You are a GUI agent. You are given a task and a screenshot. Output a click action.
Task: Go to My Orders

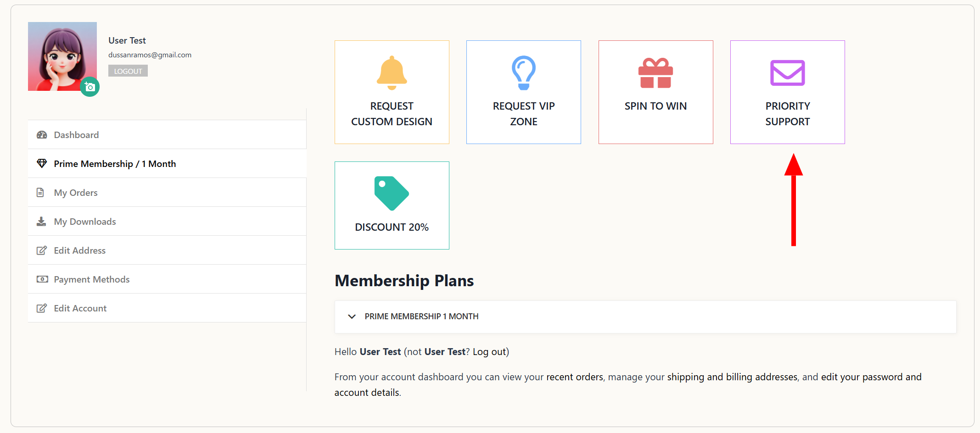click(76, 193)
